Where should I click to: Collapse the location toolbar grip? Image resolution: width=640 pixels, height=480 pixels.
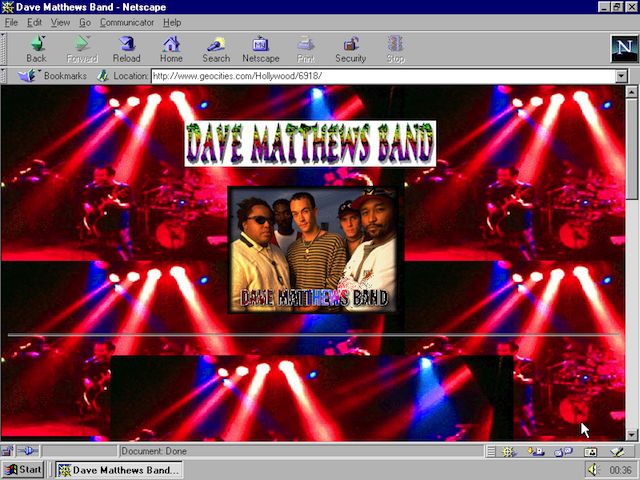[3, 76]
